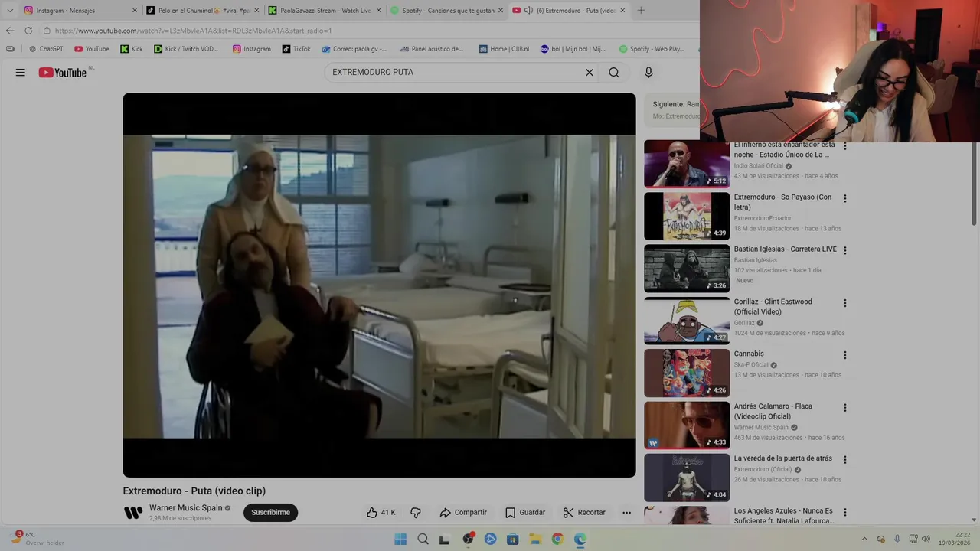This screenshot has width=980, height=551.
Task: Open a new browser tab with plus
Action: point(641,11)
